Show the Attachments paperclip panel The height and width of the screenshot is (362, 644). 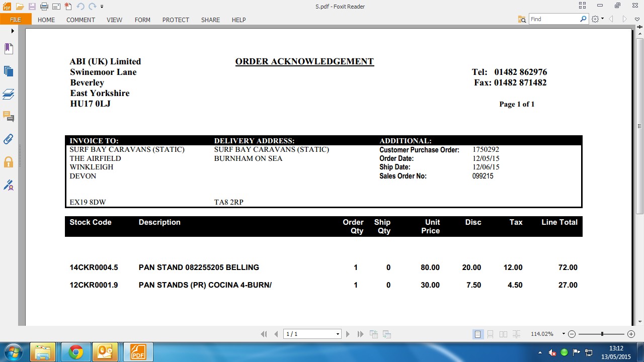9,139
